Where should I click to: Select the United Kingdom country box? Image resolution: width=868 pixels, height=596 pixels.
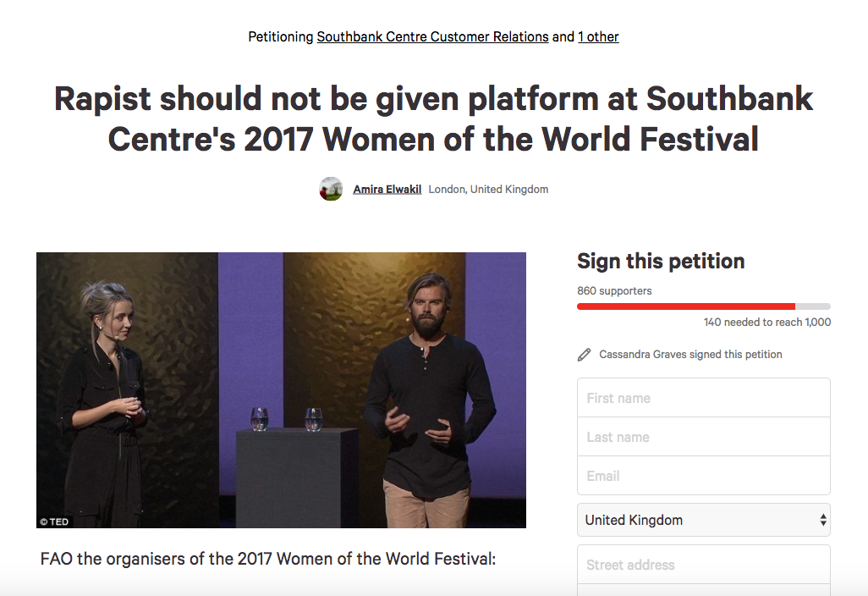point(704,520)
